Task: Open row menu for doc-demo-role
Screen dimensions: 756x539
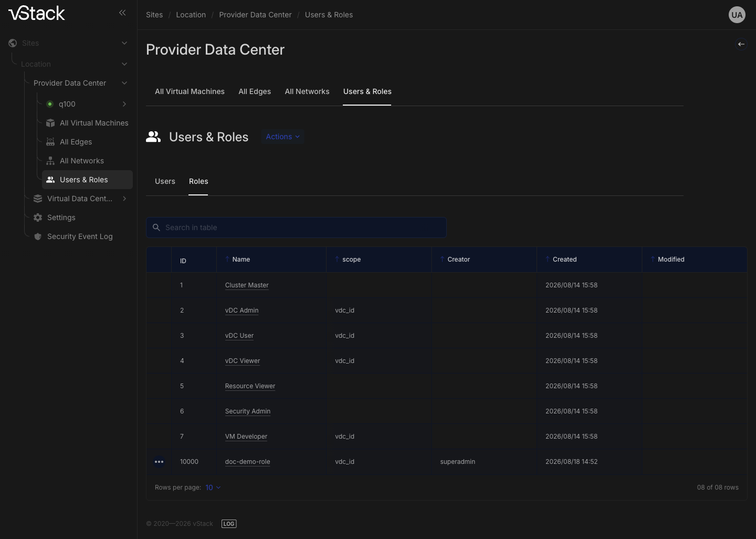Action: [159, 462]
